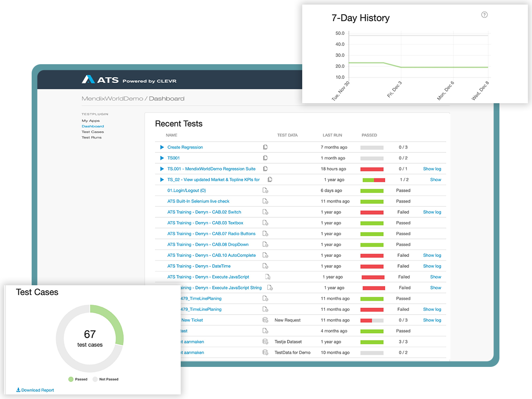Click the green/red progress bar of TS_02 row
532x399 pixels.
(x=374, y=180)
